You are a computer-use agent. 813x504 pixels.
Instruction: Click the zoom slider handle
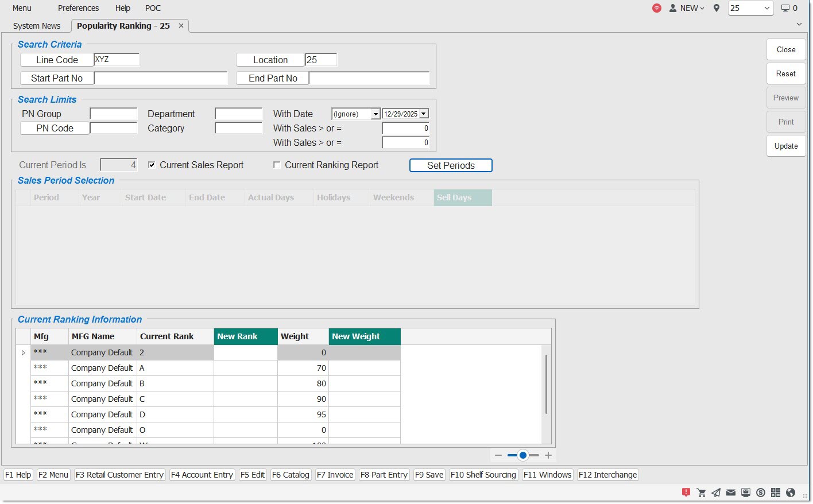click(x=523, y=455)
